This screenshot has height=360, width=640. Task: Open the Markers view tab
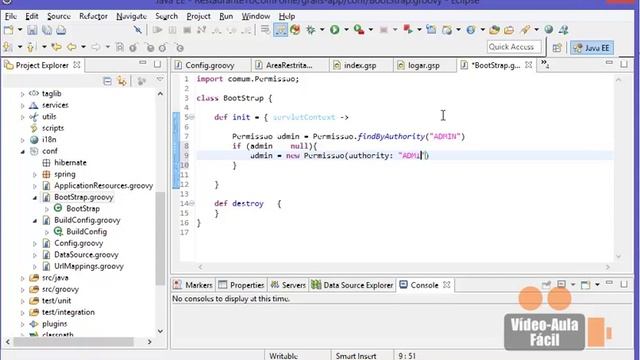(x=193, y=285)
